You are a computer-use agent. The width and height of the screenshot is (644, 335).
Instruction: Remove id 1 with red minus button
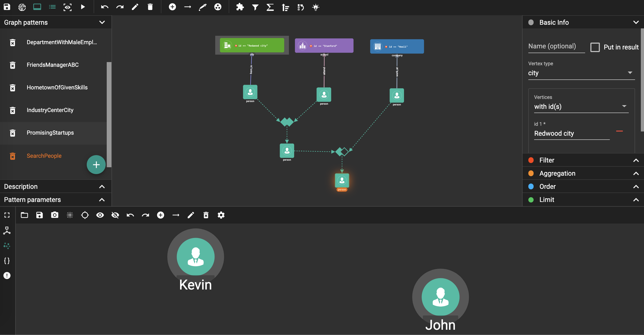click(x=619, y=131)
